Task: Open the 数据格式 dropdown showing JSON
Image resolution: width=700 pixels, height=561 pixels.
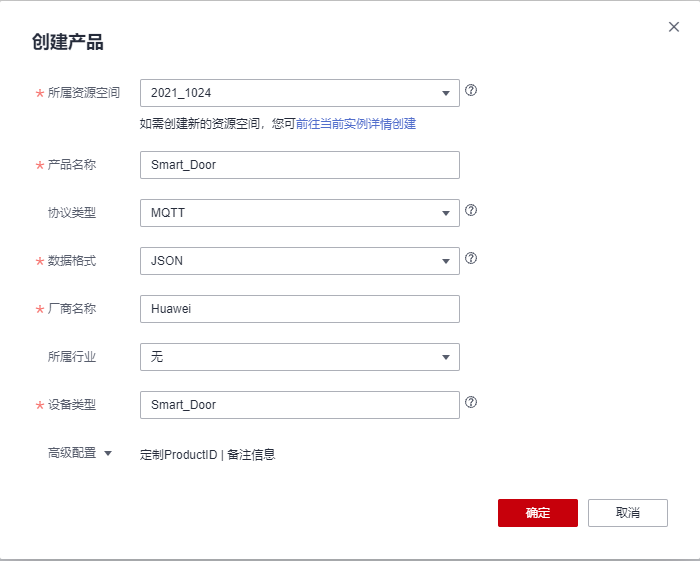Action: coord(299,261)
